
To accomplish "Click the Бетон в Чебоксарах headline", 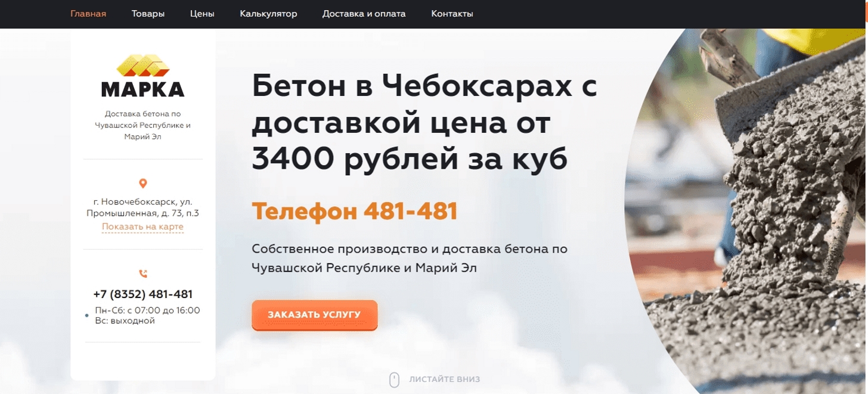I will [x=424, y=122].
